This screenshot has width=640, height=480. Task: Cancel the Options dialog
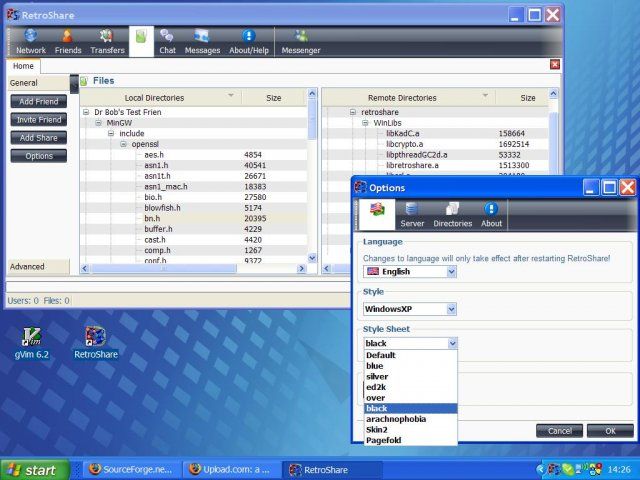point(560,431)
